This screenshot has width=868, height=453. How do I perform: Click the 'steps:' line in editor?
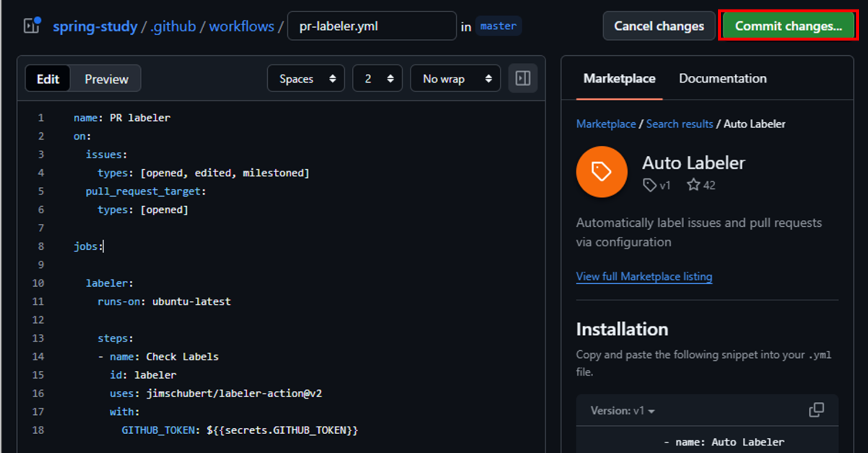click(116, 338)
